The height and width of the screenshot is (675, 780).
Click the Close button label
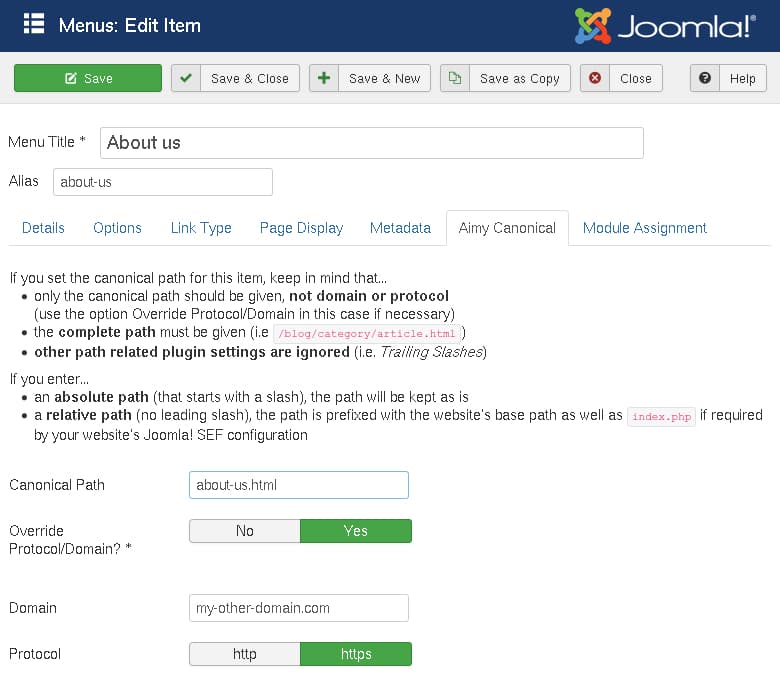coord(636,78)
